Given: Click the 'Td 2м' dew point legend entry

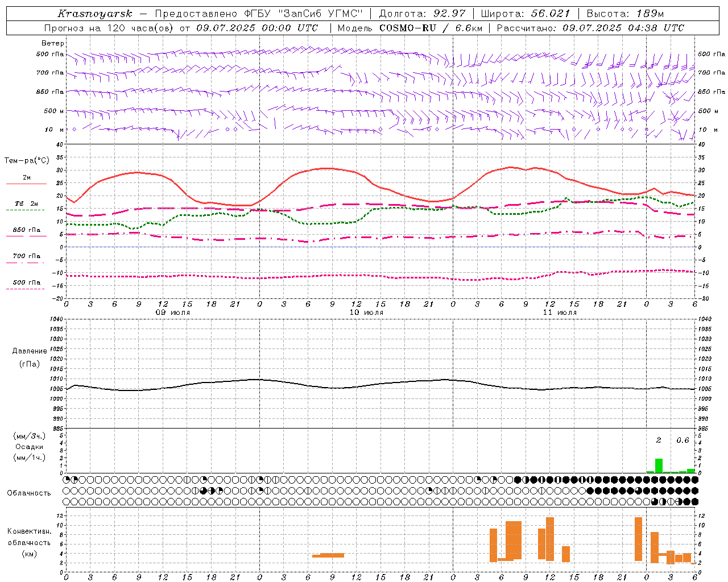Looking at the screenshot, I should click(27, 203).
